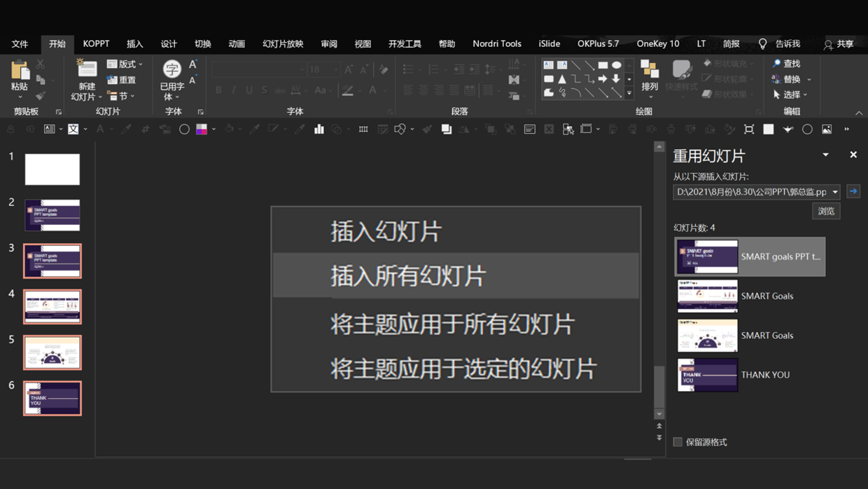Toggle the Keep Source Formatting (保留源格式) checkbox
Screen dimensions: 868x489
678,442
